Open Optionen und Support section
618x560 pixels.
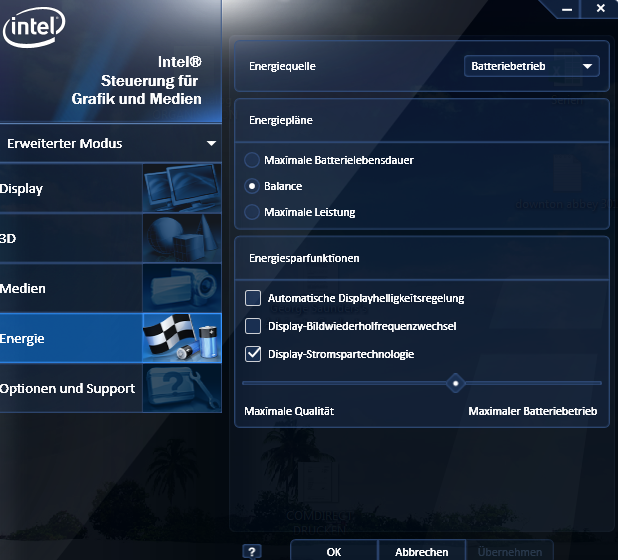pyautogui.click(x=111, y=388)
